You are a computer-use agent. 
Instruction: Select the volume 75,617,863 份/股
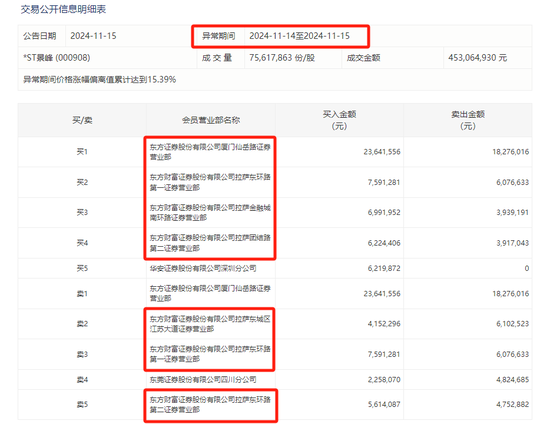(282, 58)
